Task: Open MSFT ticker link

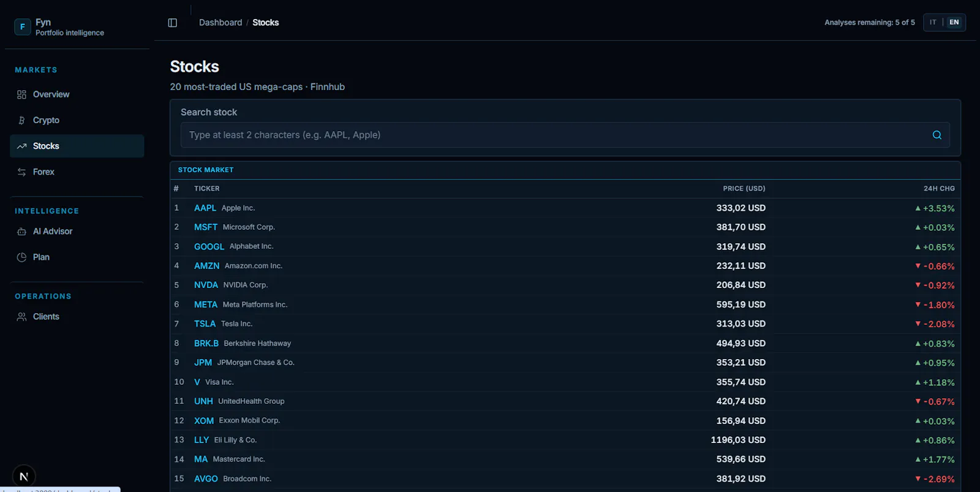Action: coord(206,227)
